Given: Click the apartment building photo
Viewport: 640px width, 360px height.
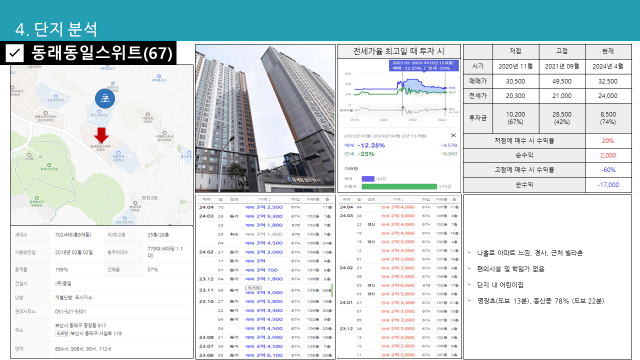Looking at the screenshot, I should coord(265,118).
